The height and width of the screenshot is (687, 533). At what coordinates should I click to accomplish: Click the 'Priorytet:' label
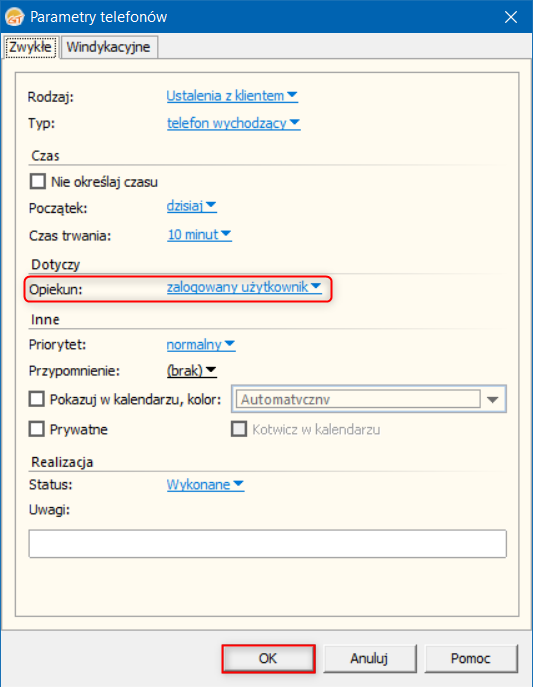[x=58, y=345]
